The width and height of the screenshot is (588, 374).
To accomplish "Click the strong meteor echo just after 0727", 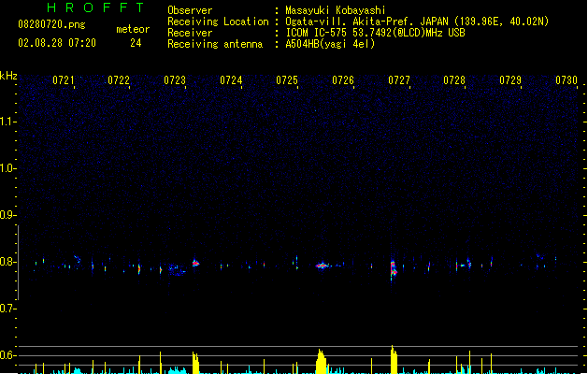I will coord(393,268).
